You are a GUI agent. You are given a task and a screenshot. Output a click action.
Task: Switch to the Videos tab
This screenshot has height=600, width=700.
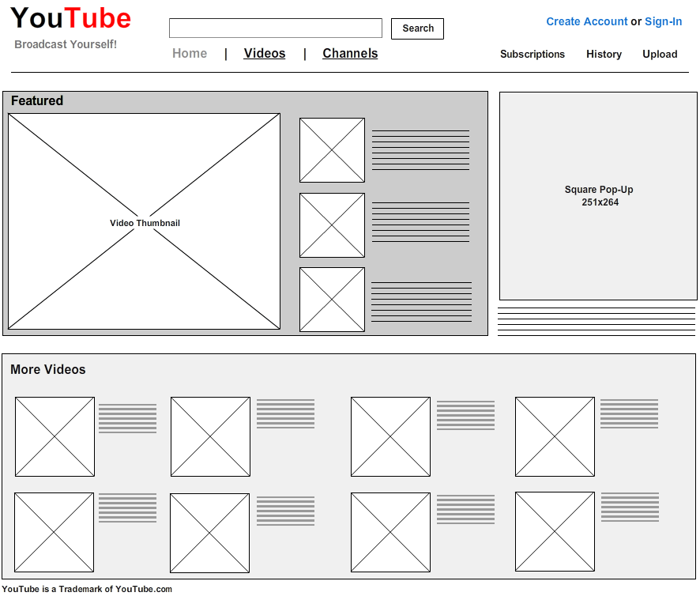[x=265, y=54]
